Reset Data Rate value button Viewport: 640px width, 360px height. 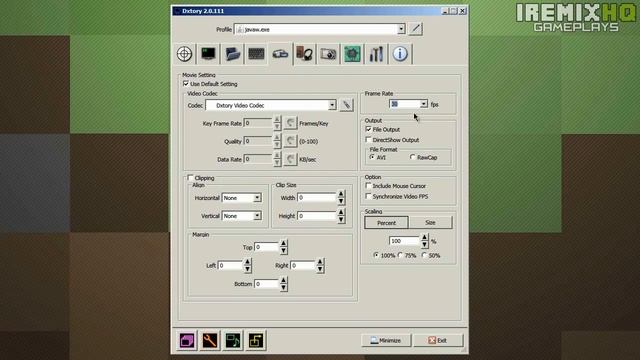click(290, 159)
